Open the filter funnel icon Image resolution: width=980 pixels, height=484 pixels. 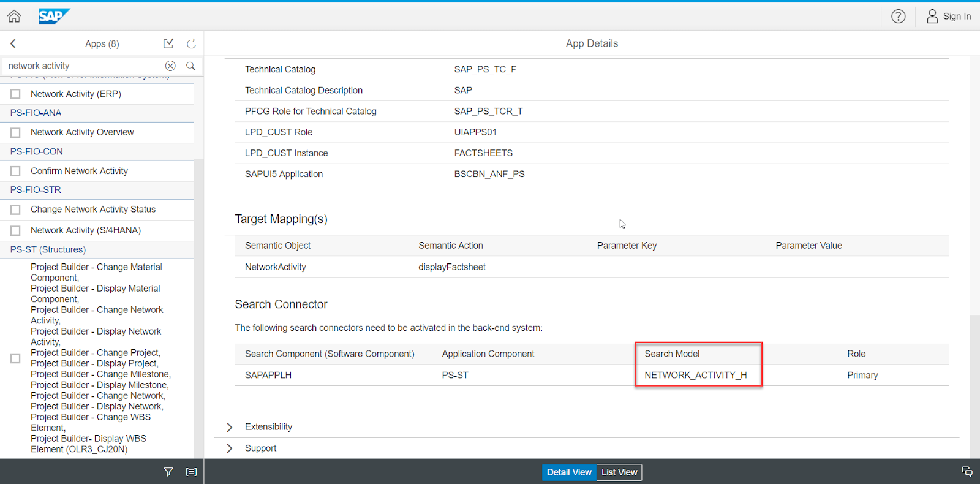pyautogui.click(x=168, y=472)
